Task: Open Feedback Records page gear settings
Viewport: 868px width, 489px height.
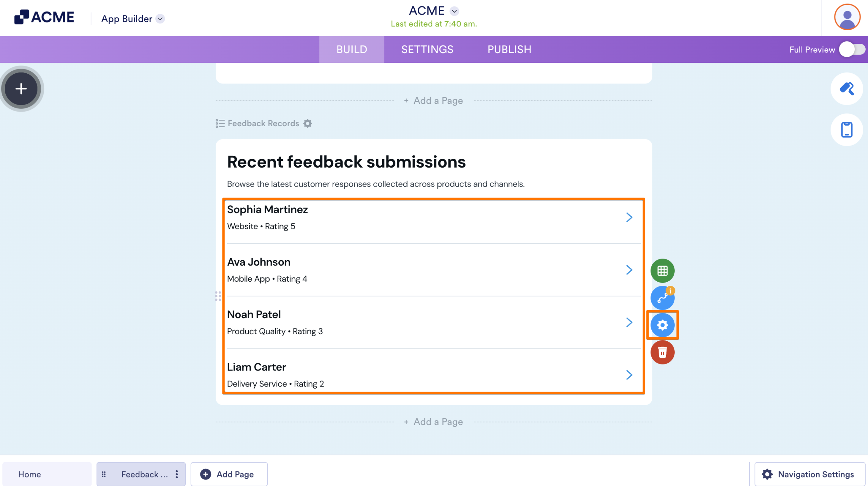Action: coord(308,124)
